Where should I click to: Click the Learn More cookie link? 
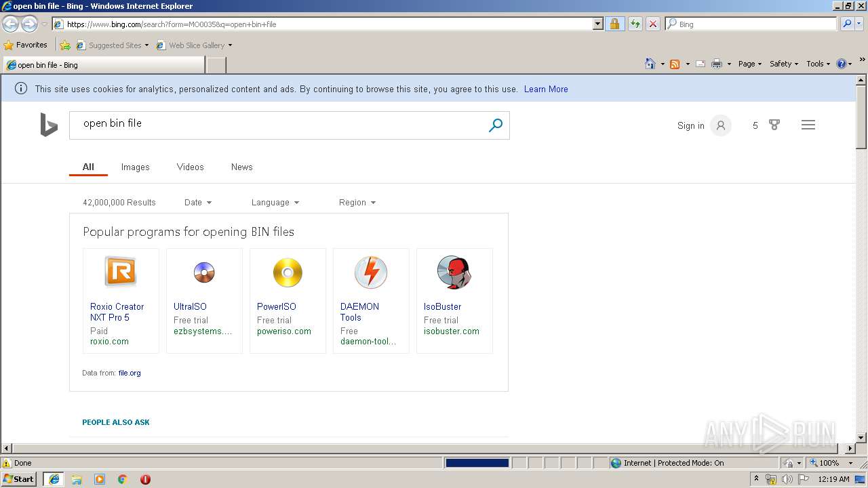[x=546, y=89]
